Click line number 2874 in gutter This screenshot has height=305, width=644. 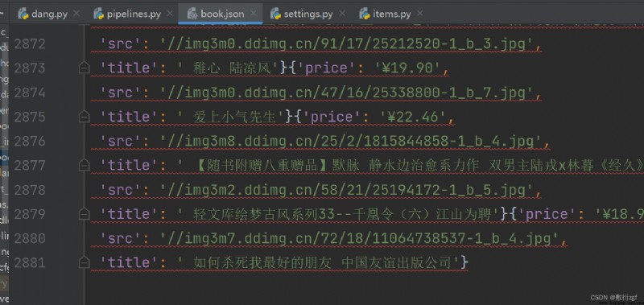coord(30,93)
